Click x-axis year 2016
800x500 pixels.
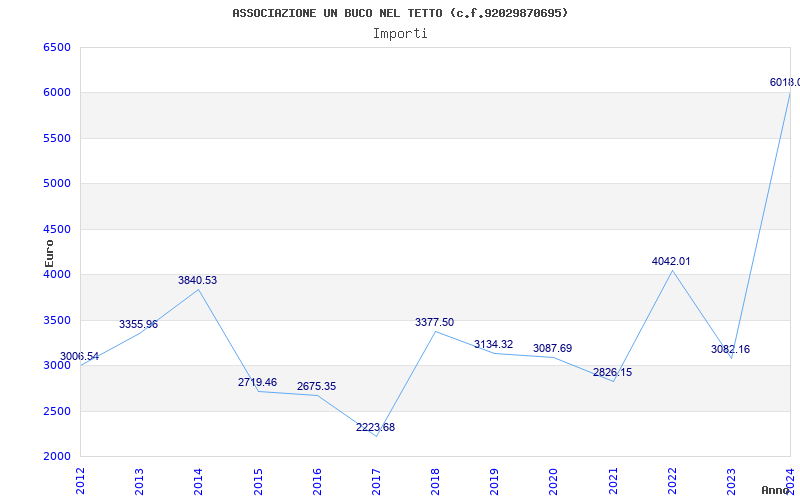click(317, 481)
